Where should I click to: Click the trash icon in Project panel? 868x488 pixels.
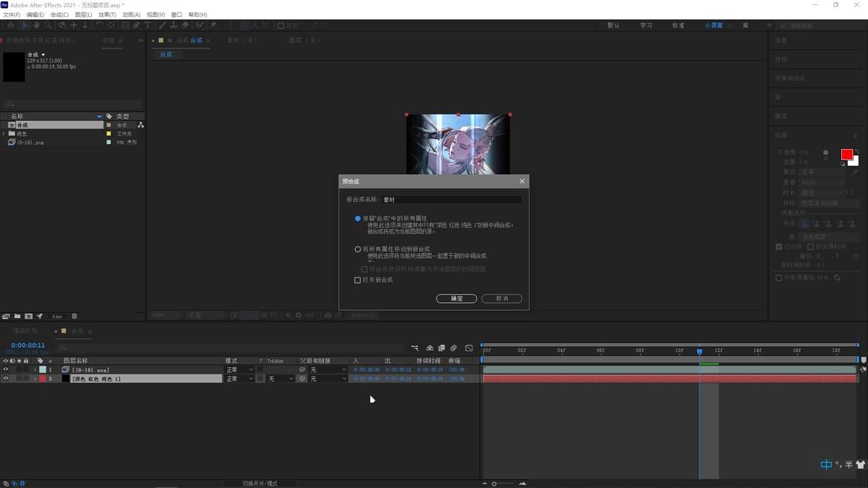[x=74, y=316]
